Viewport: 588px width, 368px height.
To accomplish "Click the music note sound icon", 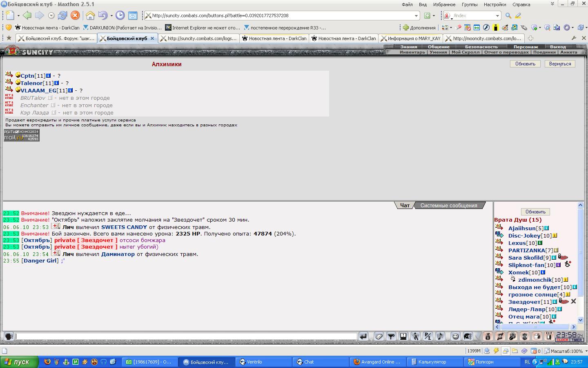I will click(440, 336).
